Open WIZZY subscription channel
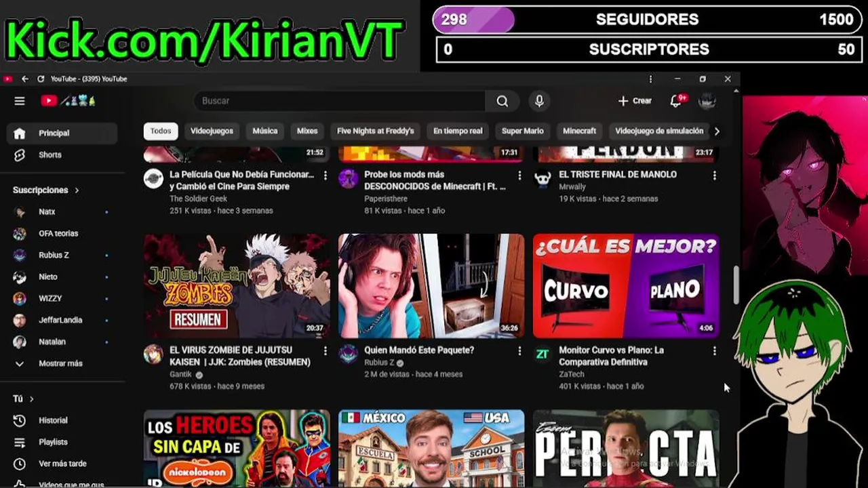 (x=62, y=298)
